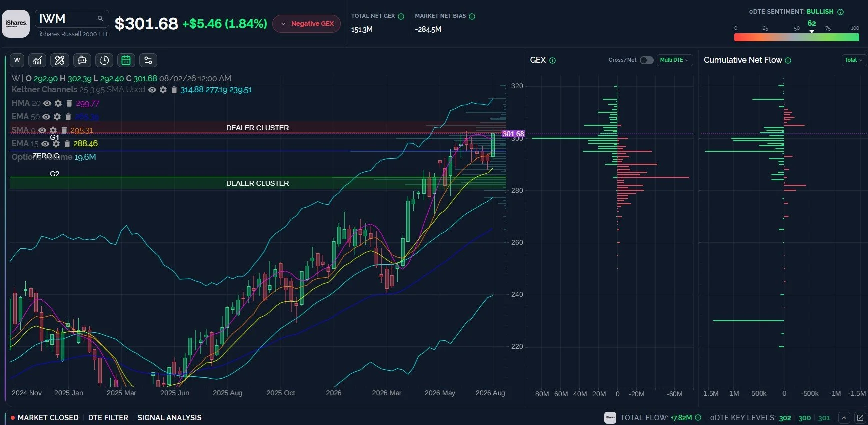The width and height of the screenshot is (868, 425).
Task: Click the iShares Russell 2000 ETF name
Action: pos(74,34)
